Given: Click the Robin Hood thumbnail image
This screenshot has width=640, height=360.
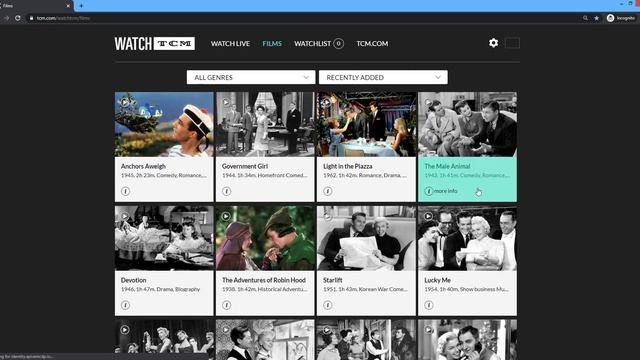Looking at the screenshot, I should coord(265,238).
